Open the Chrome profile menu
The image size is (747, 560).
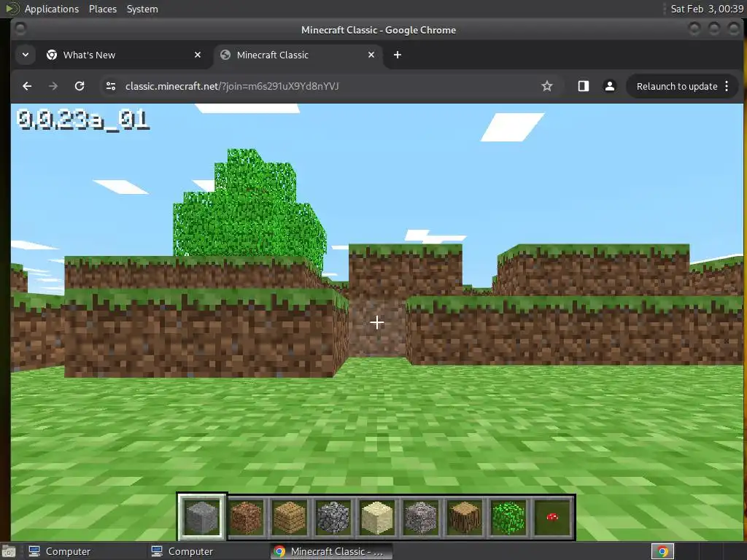click(609, 86)
